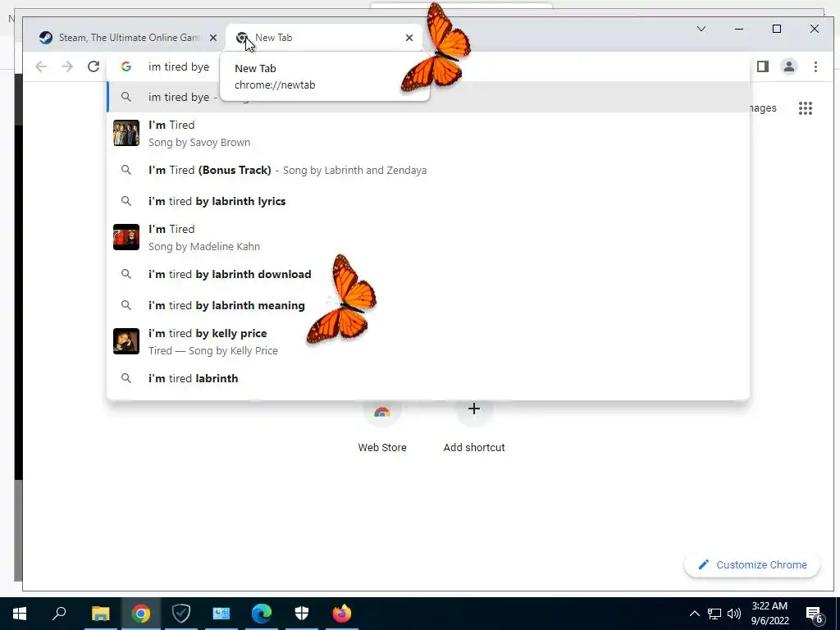The height and width of the screenshot is (630, 840).
Task: Click the network tray icon
Action: pos(714,614)
